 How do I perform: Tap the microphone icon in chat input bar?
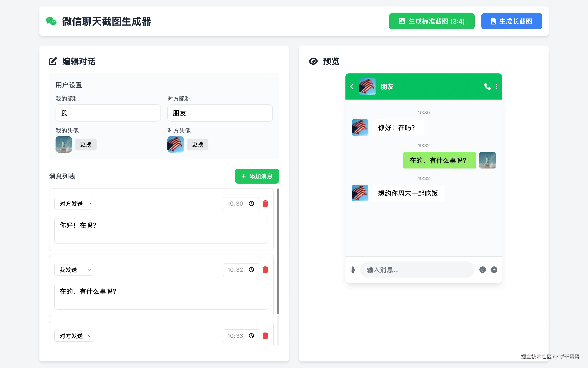(353, 269)
